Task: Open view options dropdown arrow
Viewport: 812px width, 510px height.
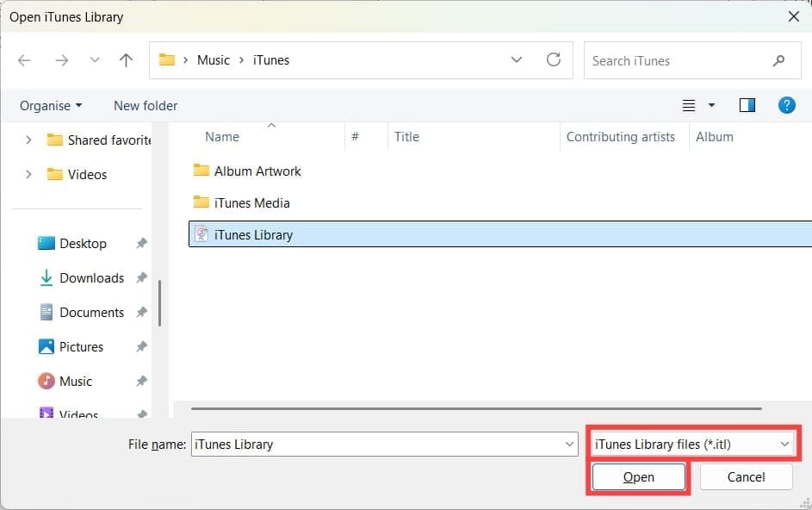Action: click(711, 105)
